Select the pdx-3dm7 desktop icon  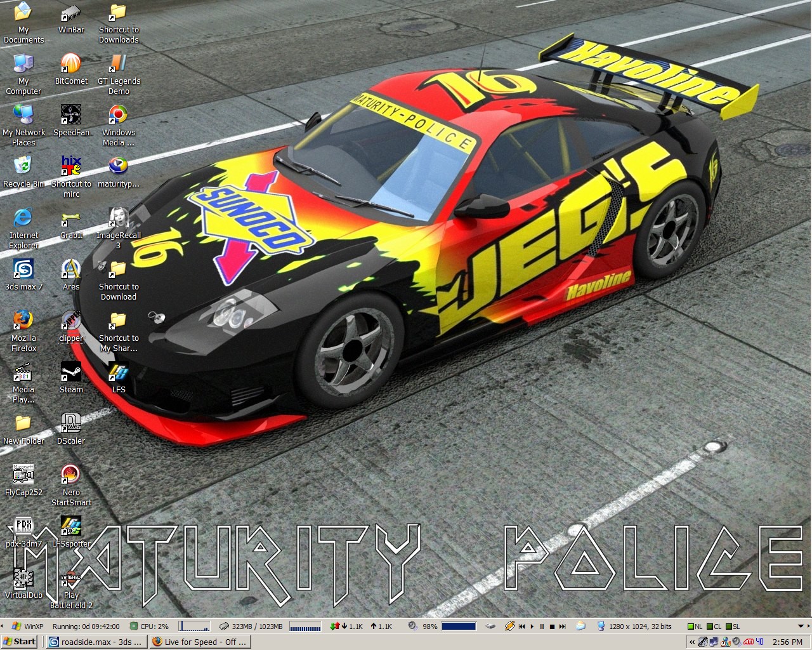click(23, 532)
